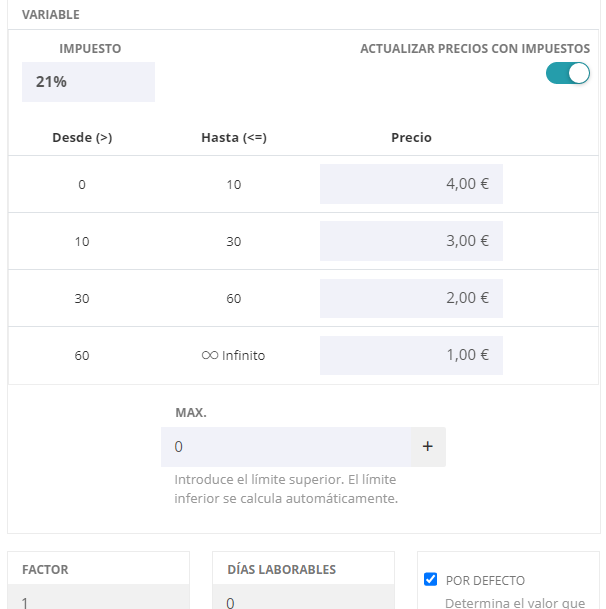Edit the 2,00 € price field
Viewport: 606px width, 609px height.
click(x=411, y=298)
